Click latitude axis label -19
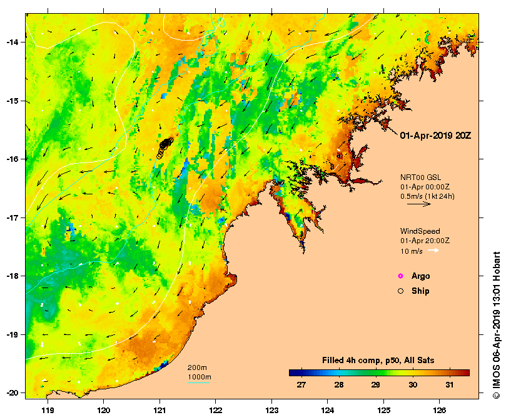Image resolution: width=506 pixels, height=420 pixels. tap(13, 334)
